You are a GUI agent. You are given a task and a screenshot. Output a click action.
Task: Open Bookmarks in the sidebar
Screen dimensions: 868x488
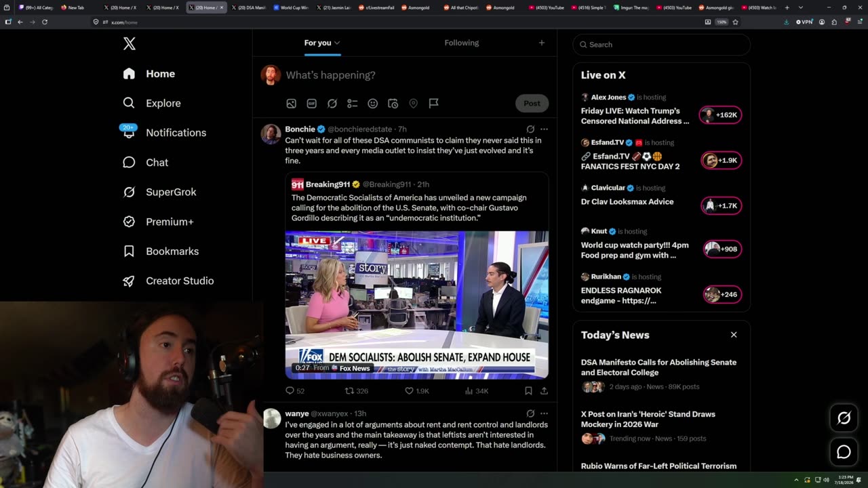tap(161, 251)
